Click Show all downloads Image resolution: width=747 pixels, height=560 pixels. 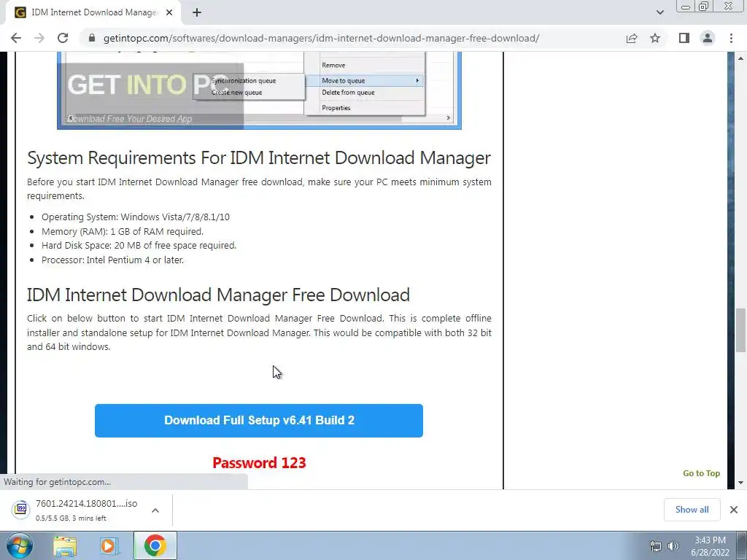point(692,510)
